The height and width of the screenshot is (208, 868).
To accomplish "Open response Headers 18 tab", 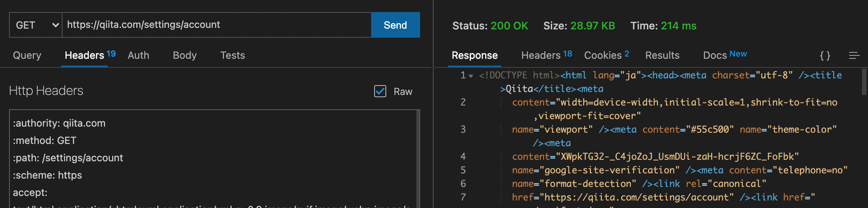I will pos(547,55).
